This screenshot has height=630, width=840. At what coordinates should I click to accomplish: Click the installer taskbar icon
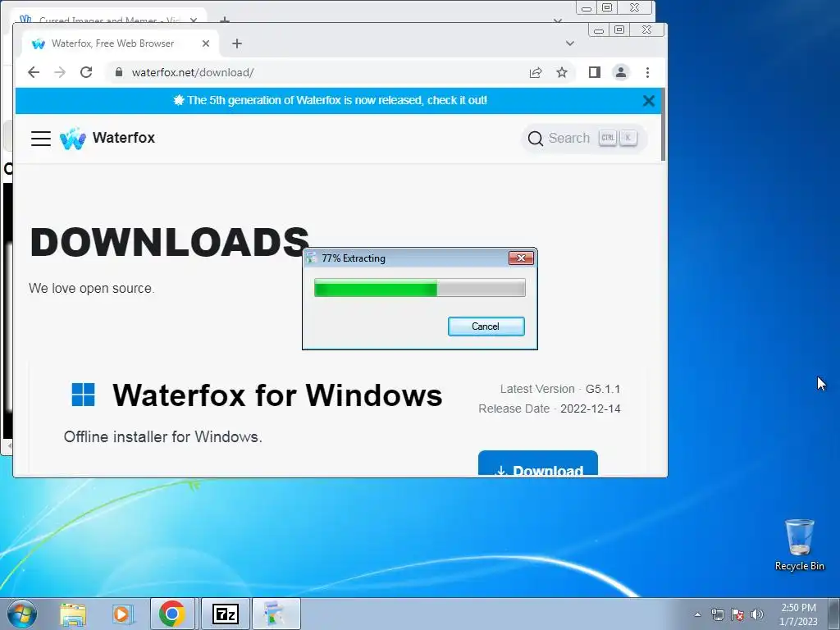tap(276, 614)
